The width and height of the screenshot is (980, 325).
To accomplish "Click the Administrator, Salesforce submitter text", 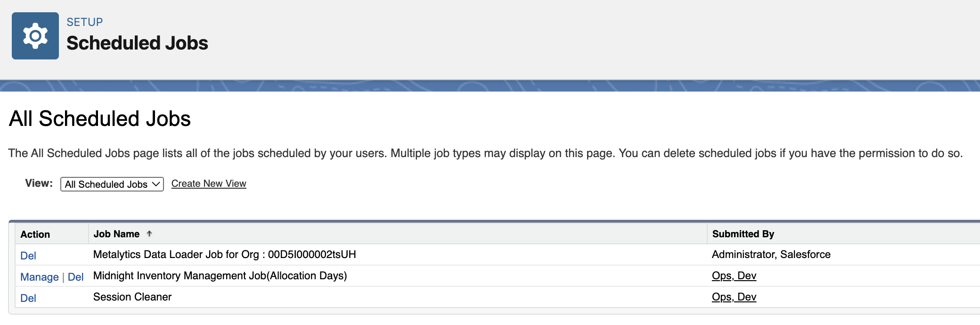I will tap(771, 254).
